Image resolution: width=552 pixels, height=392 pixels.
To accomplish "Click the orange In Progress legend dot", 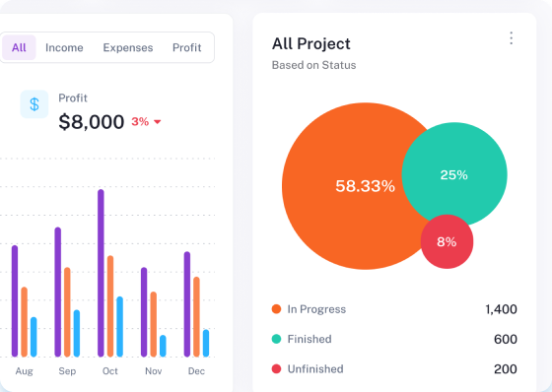I will (x=276, y=309).
